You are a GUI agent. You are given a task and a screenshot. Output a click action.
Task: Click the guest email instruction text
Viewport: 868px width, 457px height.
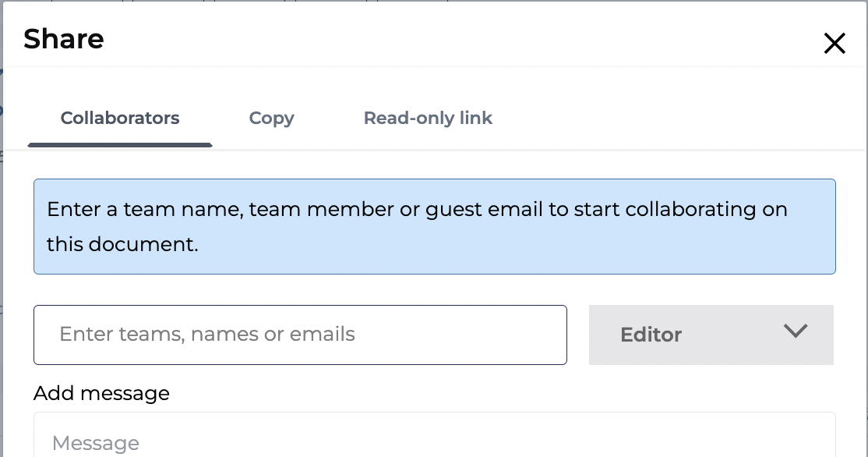click(x=418, y=209)
